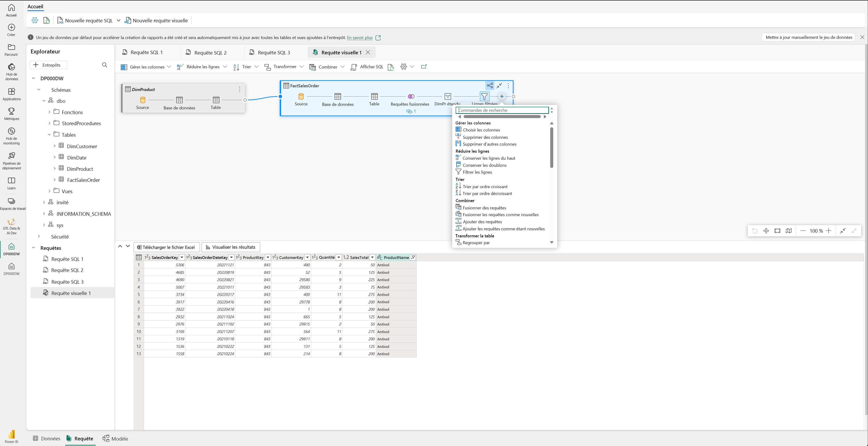Click the Entrepôts add button
The height and width of the screenshot is (446, 868).
pyautogui.click(x=48, y=65)
